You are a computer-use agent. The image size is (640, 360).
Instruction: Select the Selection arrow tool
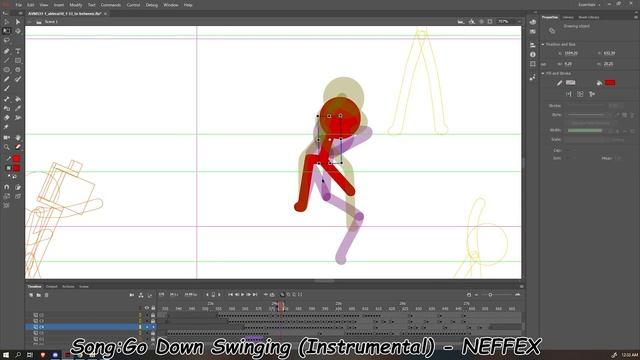(7, 22)
